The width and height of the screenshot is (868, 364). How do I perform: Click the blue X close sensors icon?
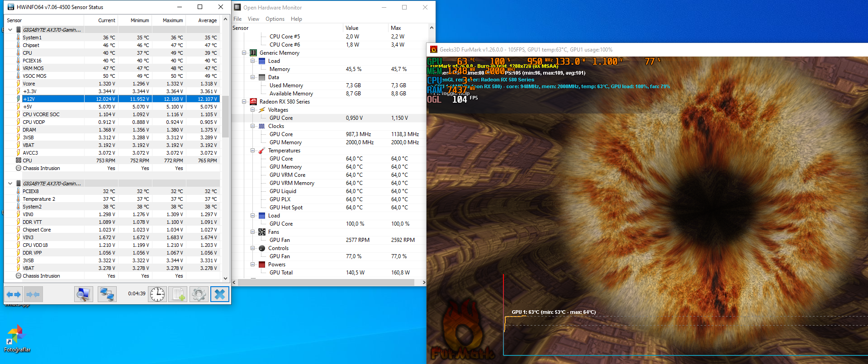pyautogui.click(x=220, y=294)
